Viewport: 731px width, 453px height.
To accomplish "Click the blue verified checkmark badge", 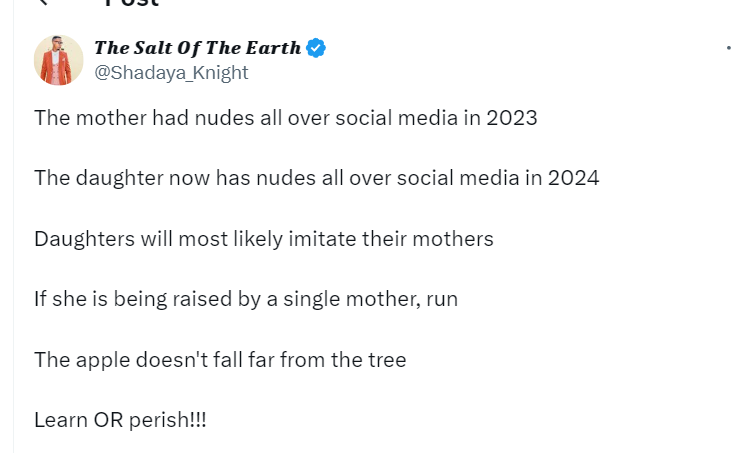I will coord(316,48).
